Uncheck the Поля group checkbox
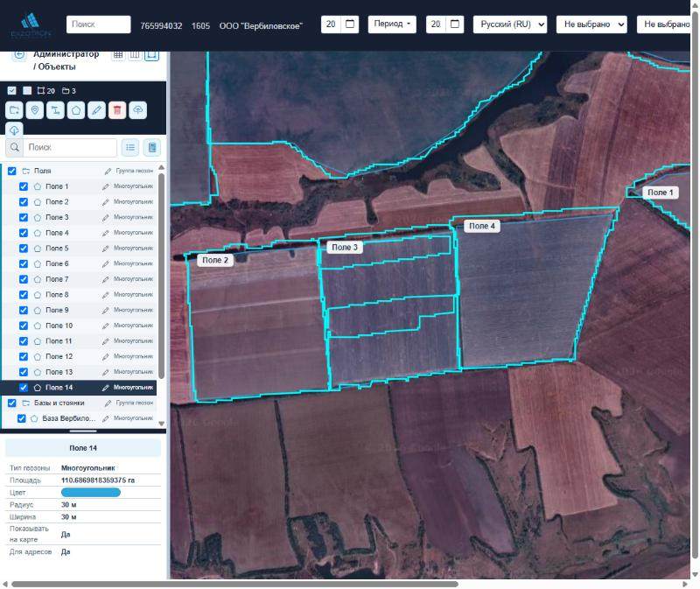Screen dimensions: 700x589 [12, 171]
